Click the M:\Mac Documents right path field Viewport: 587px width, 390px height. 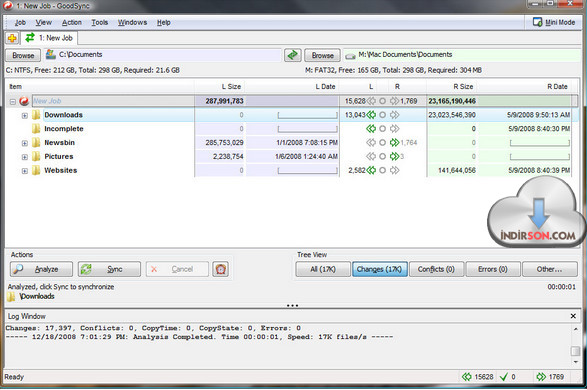[x=462, y=55]
